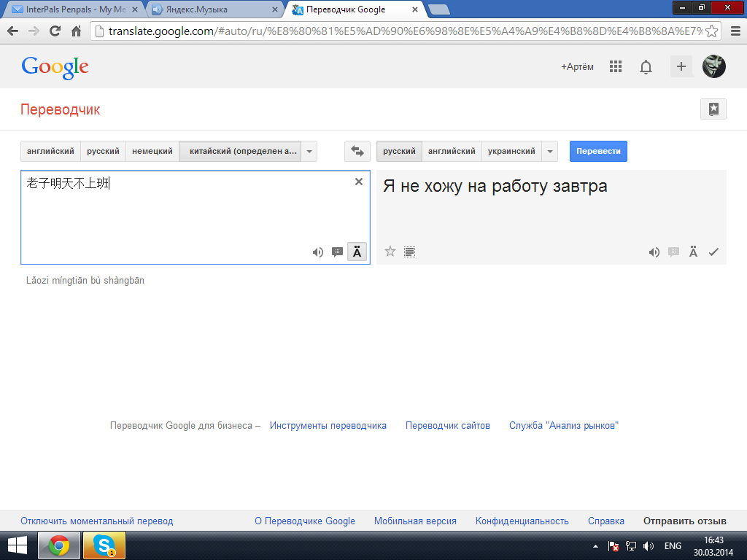Focus the source text input box
Viewport: 747px width, 560px height.
coord(196,217)
